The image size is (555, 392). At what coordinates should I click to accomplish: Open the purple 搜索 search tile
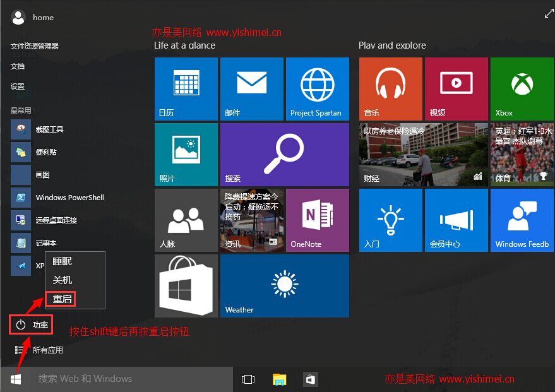click(x=285, y=155)
